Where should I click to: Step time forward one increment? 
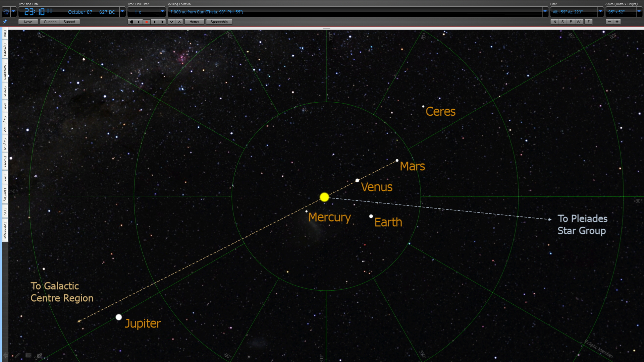[x=162, y=22]
